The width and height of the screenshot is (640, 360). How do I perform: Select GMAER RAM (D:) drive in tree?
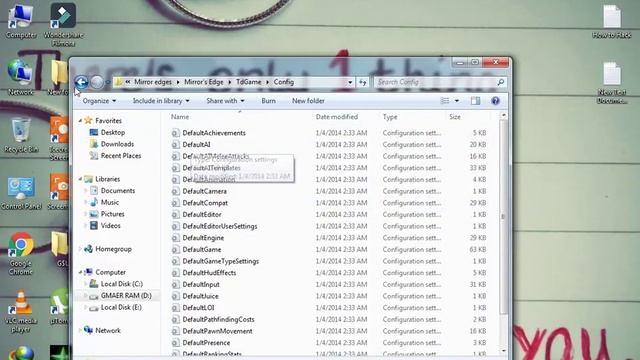click(x=126, y=296)
